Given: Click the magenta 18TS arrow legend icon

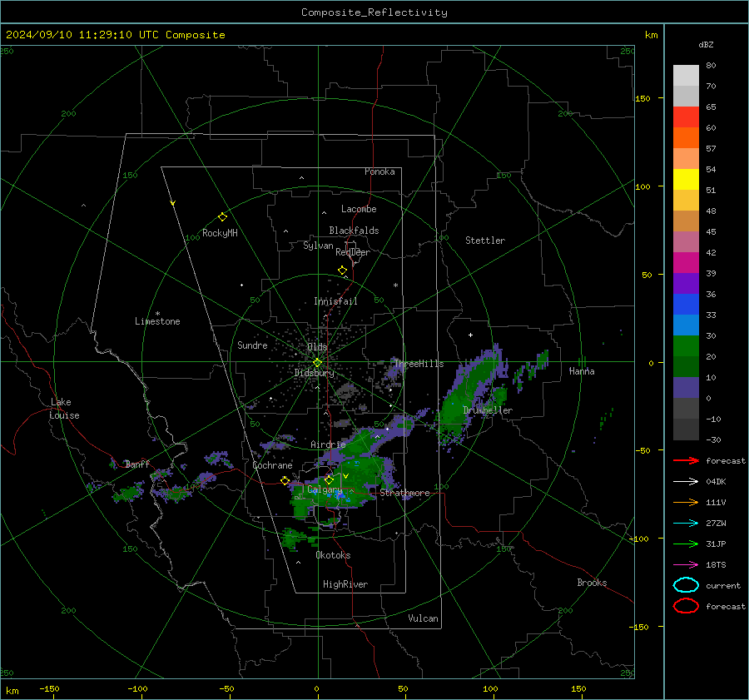Looking at the screenshot, I should coord(686,565).
